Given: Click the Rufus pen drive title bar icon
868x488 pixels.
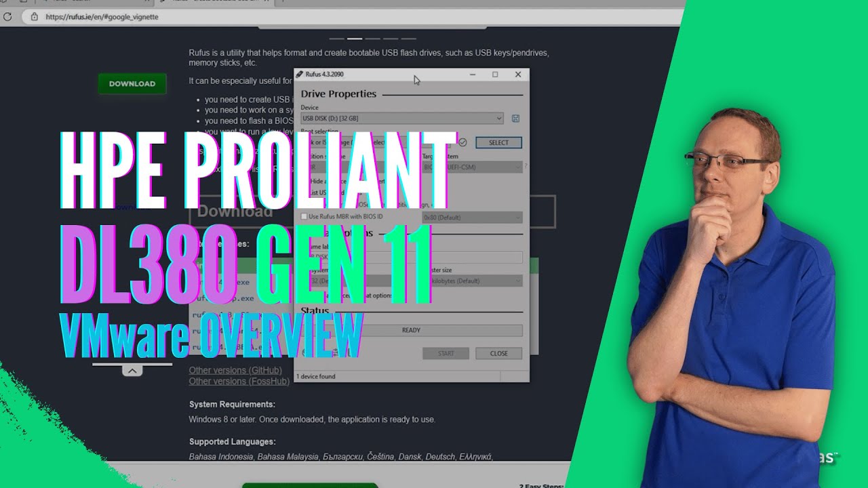Looking at the screenshot, I should (x=299, y=75).
